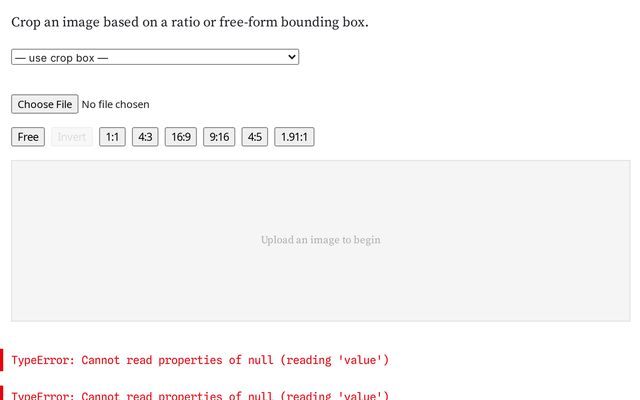Click the partially visible second TypeError message

[x=200, y=395]
